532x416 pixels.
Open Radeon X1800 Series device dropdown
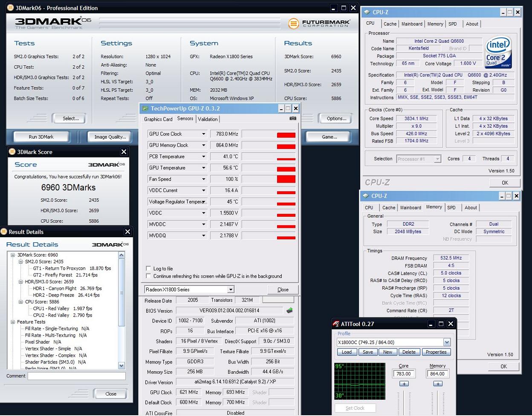231,289
